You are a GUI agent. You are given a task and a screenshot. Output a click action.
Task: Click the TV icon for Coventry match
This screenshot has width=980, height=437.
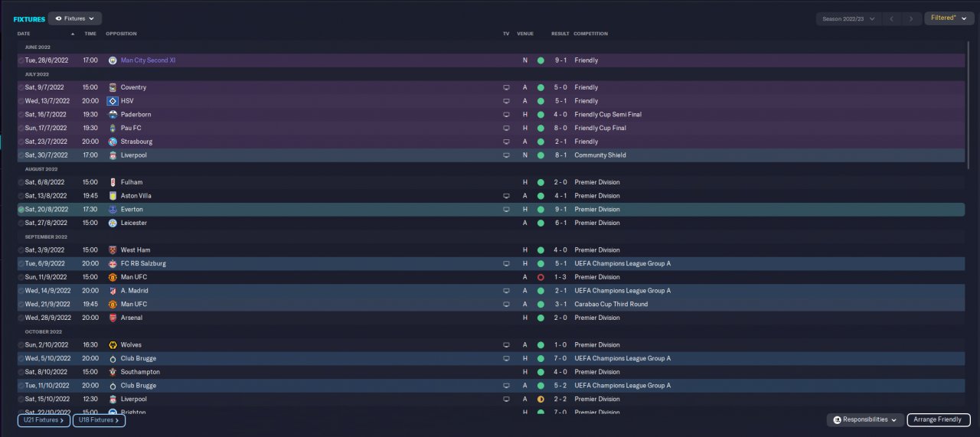506,87
